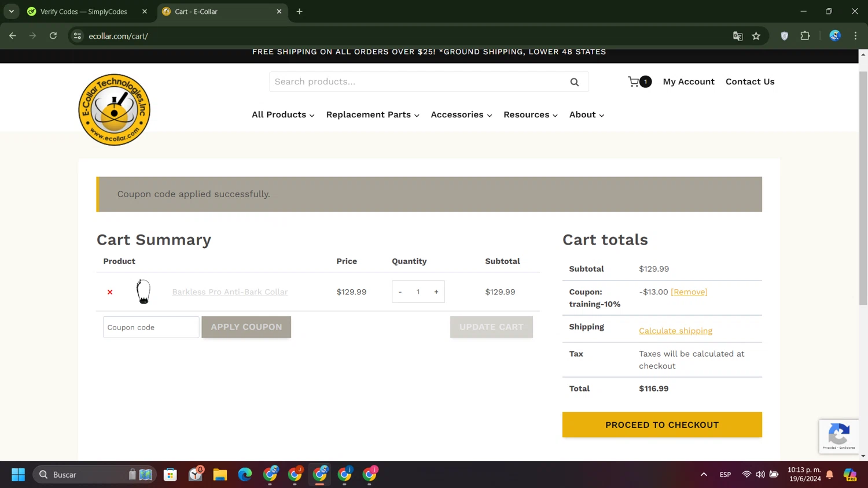The width and height of the screenshot is (868, 488).
Task: Open site information icon in address bar
Action: pos(77,36)
